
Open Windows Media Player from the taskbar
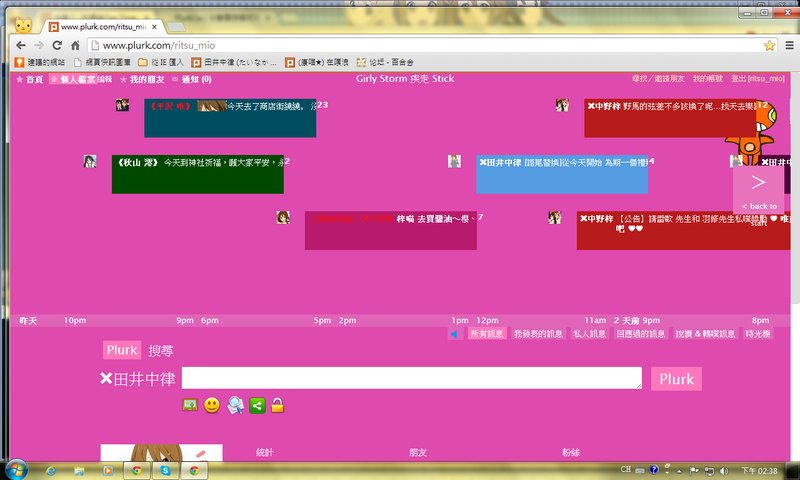point(108,470)
